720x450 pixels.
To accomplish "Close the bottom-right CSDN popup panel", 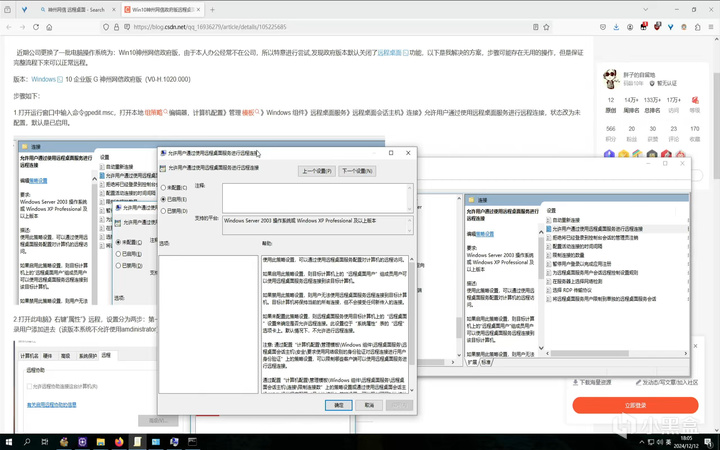I will 695,346.
